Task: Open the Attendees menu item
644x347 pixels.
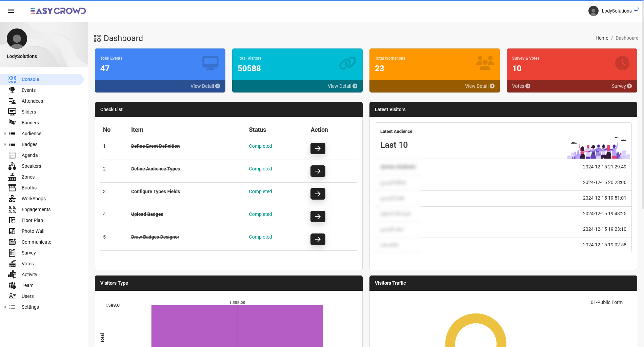Action: (32, 101)
